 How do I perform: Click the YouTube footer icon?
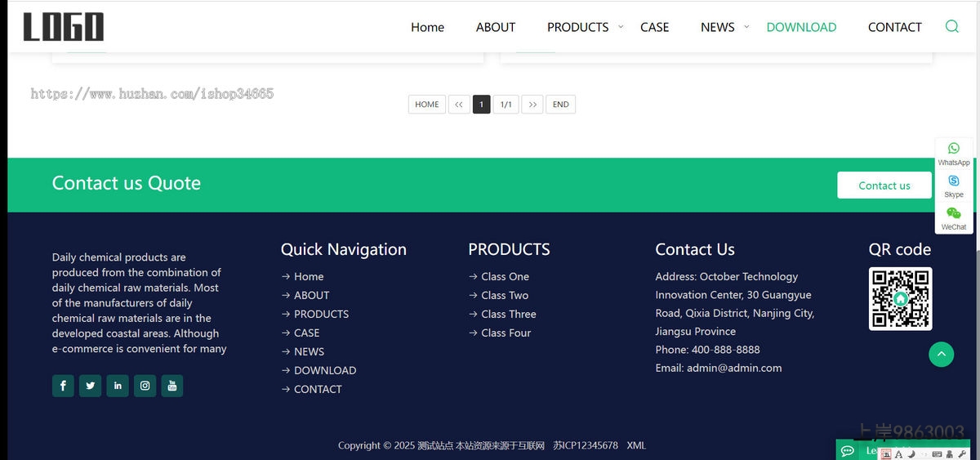(x=171, y=386)
